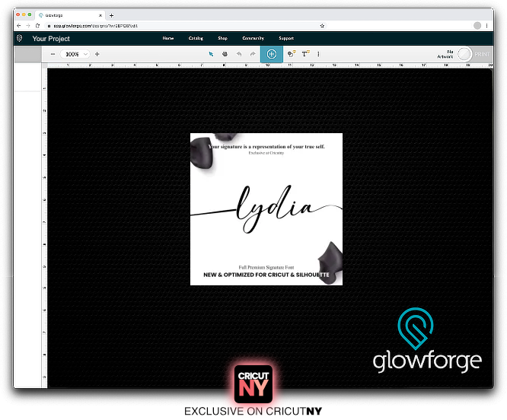
Task: Bookmark the page with the star icon
Action: [322, 26]
